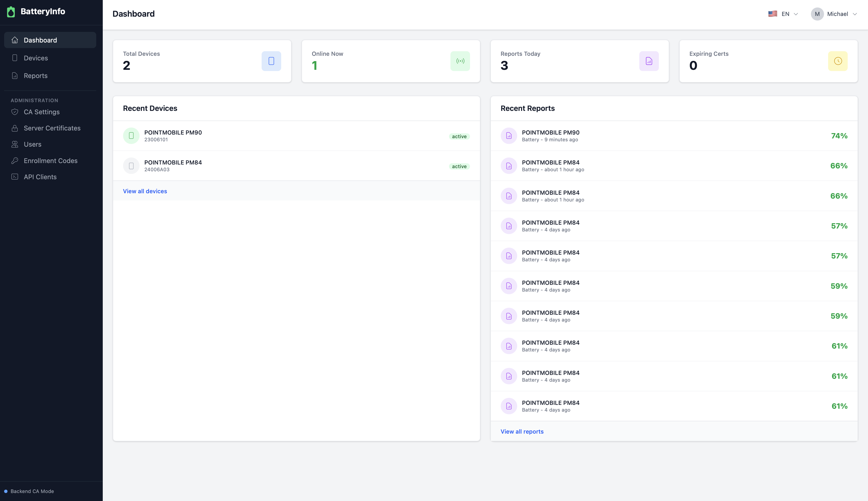Image resolution: width=868 pixels, height=501 pixels.
Task: Select the Server Certificates lock icon
Action: pyautogui.click(x=15, y=128)
